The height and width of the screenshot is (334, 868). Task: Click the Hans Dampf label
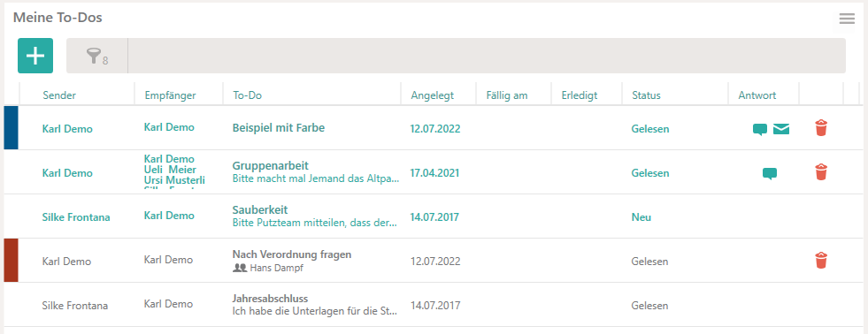(277, 269)
